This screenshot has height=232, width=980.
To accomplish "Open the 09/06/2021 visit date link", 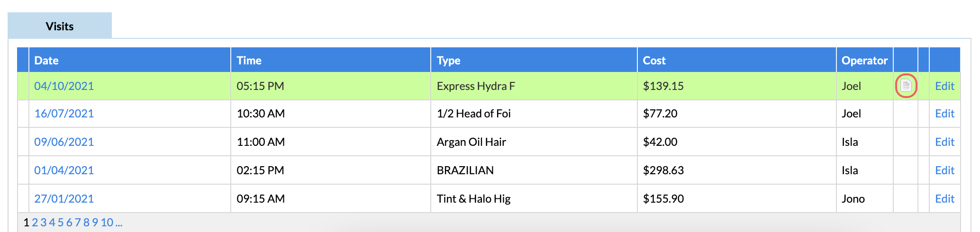I will (64, 142).
